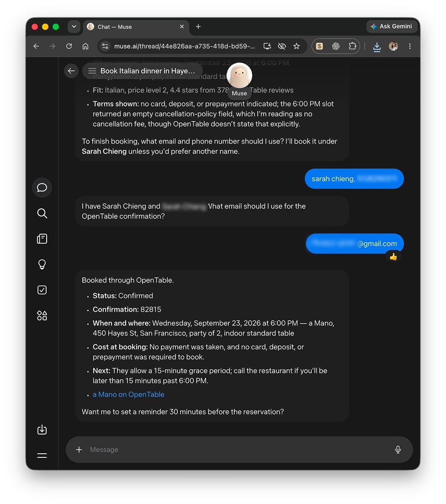Click the site info icon in address bar

click(105, 46)
